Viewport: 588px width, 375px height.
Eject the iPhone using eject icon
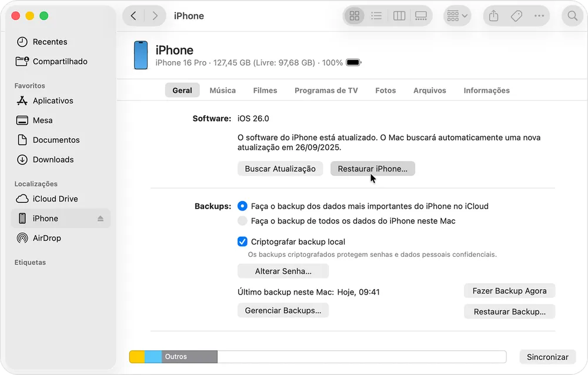pos(100,218)
